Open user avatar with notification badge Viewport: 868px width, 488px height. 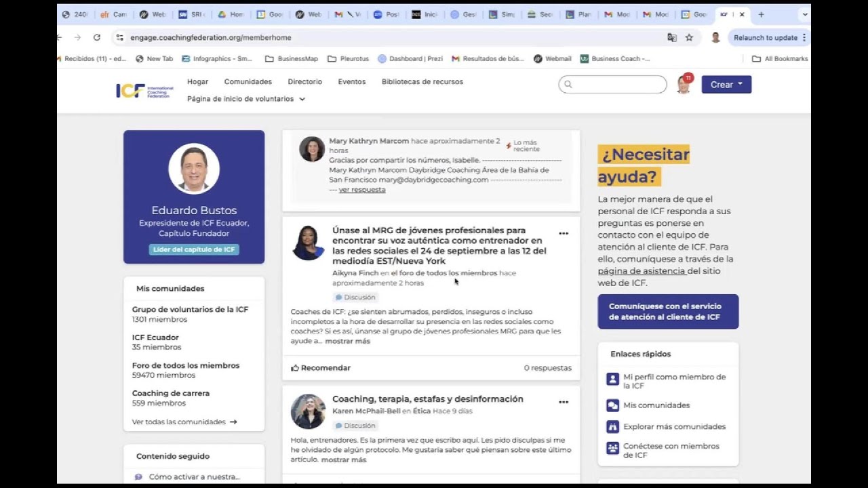tap(684, 84)
